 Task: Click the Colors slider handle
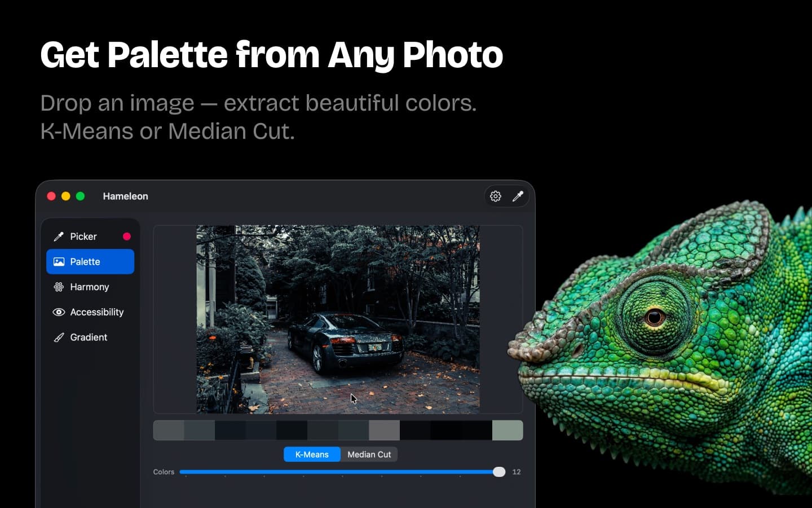[x=499, y=472]
